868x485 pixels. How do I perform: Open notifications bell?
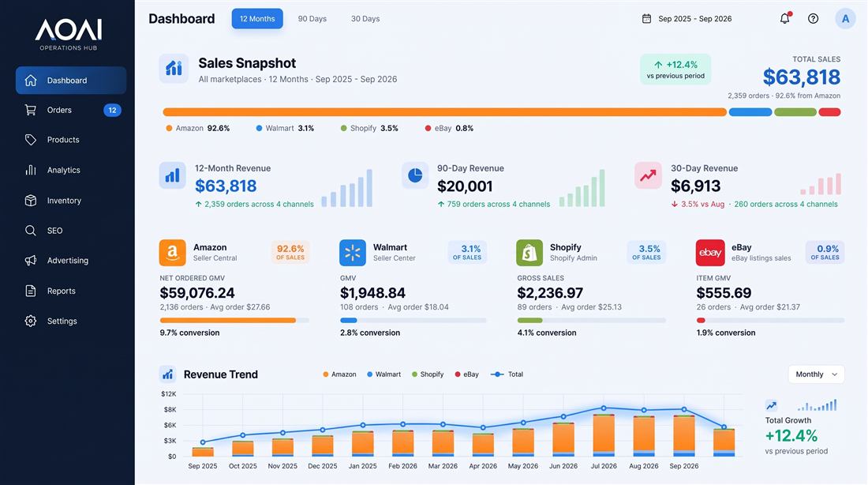[x=785, y=18]
